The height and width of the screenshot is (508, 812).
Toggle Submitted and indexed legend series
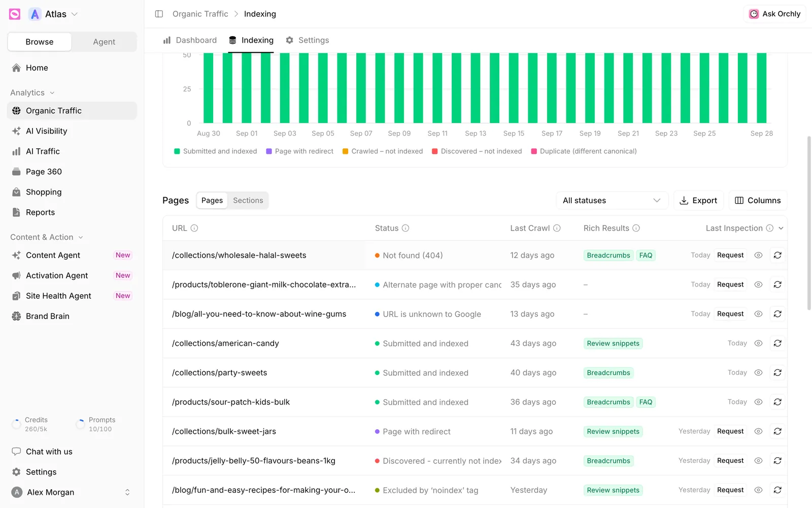(216, 151)
